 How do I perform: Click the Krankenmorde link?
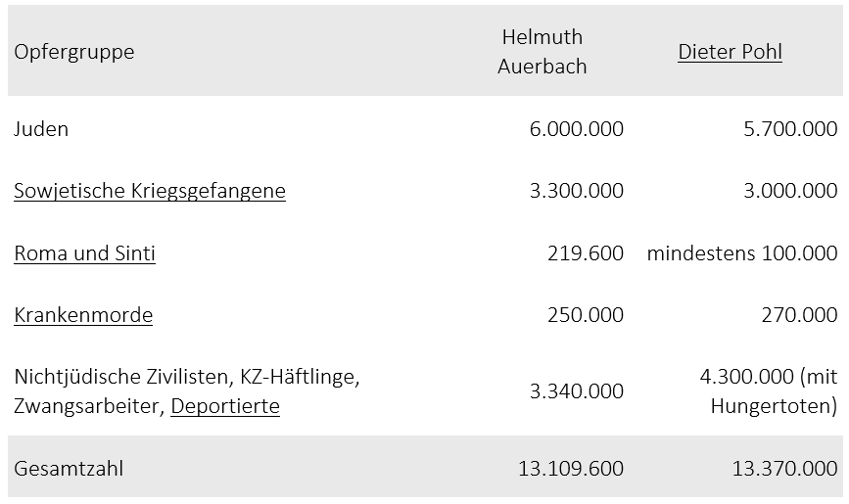(83, 315)
